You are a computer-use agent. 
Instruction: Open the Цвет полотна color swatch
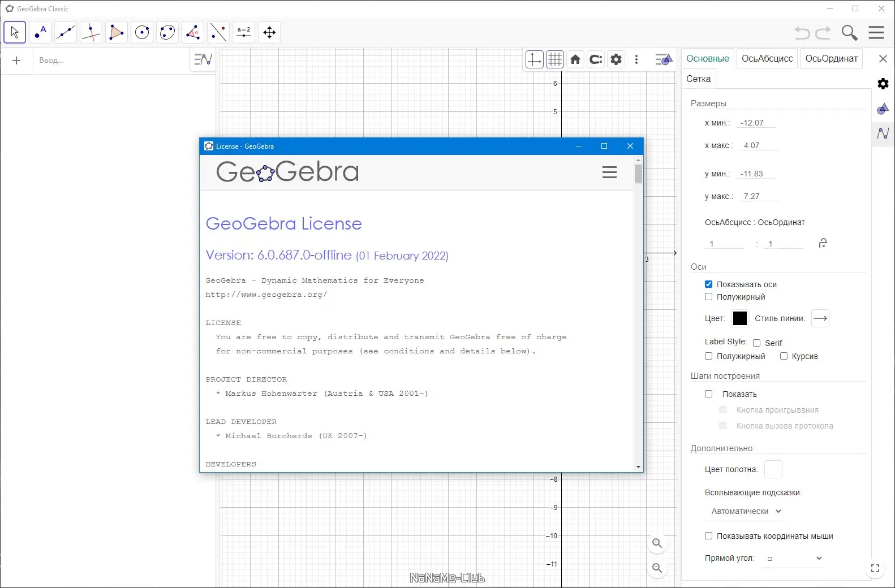773,469
